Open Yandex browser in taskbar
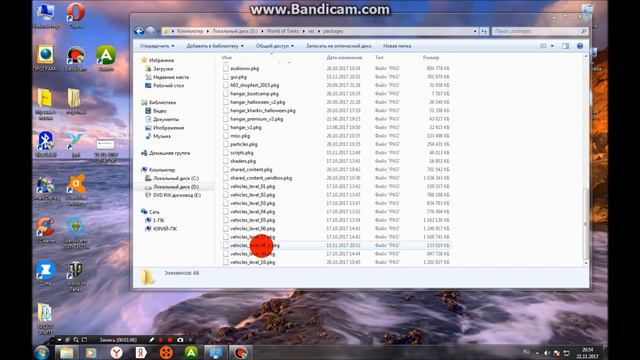 116,352
